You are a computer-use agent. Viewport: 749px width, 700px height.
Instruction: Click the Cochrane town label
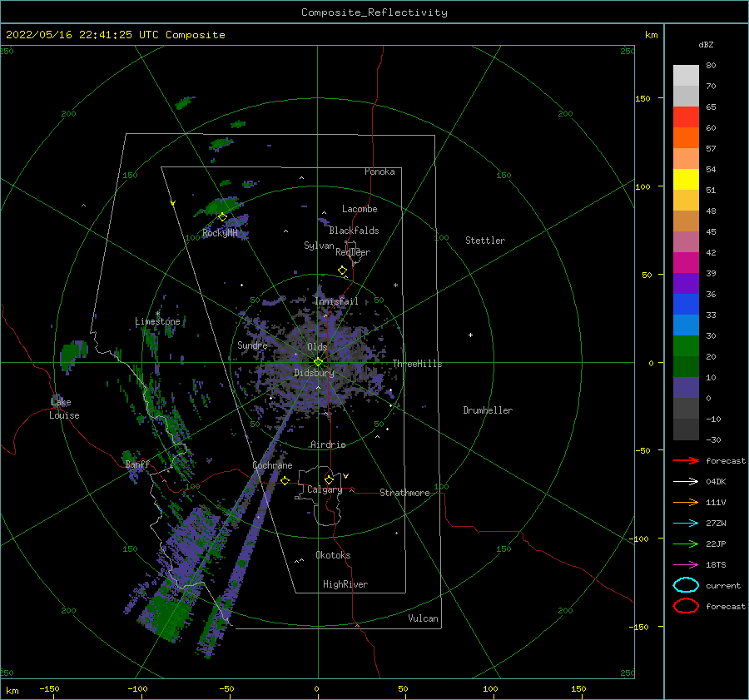tap(272, 465)
